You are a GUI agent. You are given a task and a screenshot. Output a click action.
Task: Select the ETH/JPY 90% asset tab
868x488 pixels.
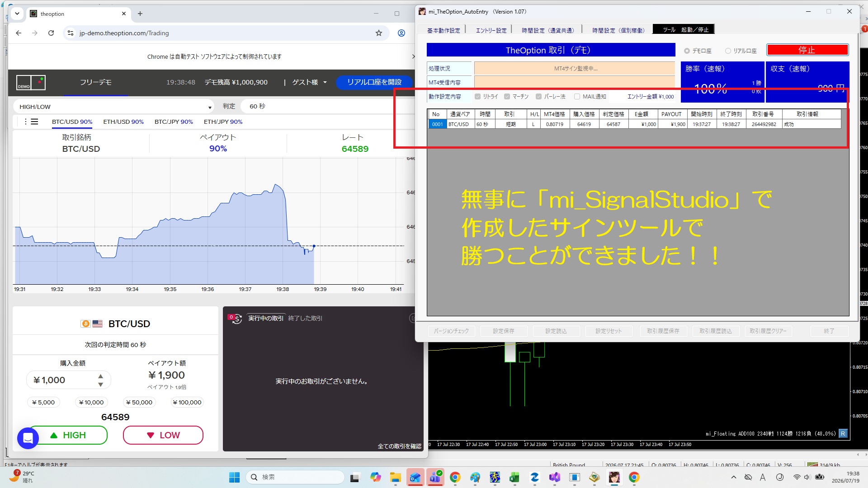[223, 122]
